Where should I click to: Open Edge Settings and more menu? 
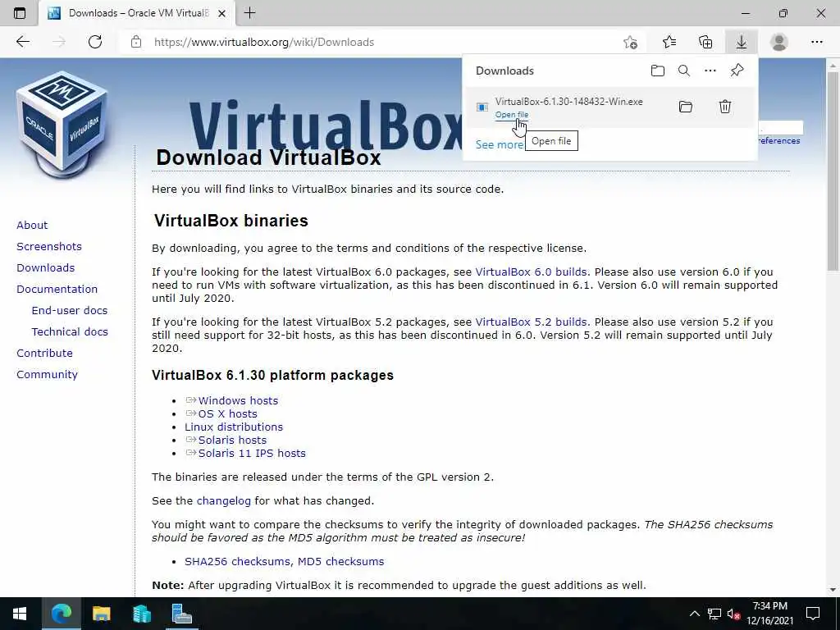pyautogui.click(x=816, y=42)
